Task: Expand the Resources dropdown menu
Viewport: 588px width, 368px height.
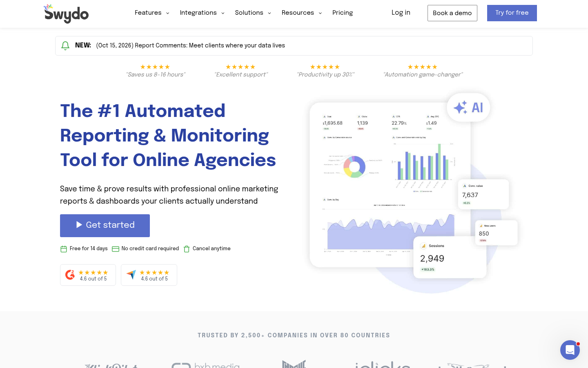Action: click(302, 13)
